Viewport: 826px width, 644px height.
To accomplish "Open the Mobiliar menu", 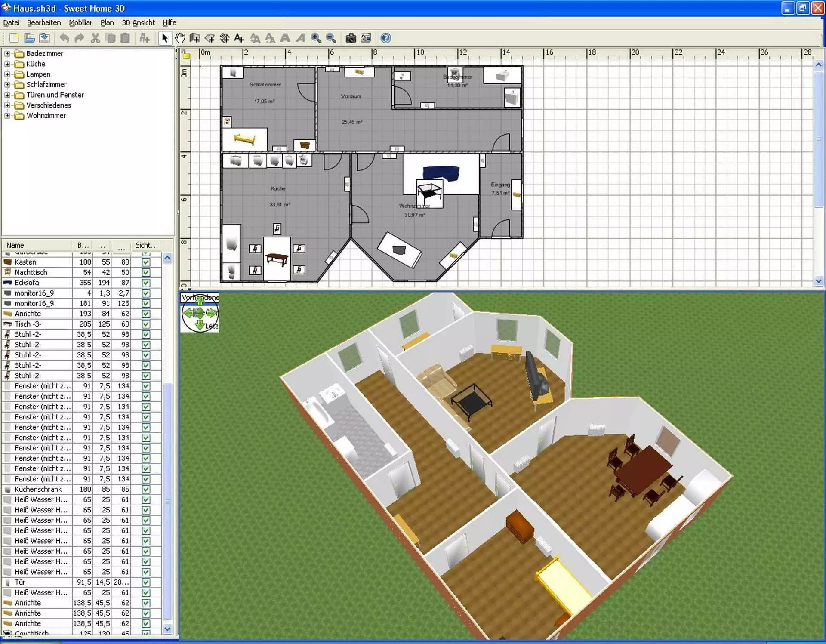I will tap(80, 22).
